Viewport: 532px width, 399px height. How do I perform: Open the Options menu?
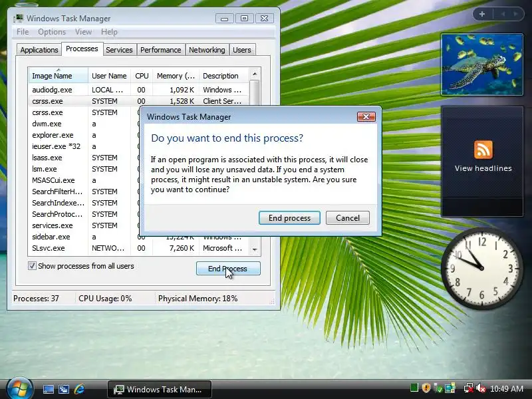[52, 32]
